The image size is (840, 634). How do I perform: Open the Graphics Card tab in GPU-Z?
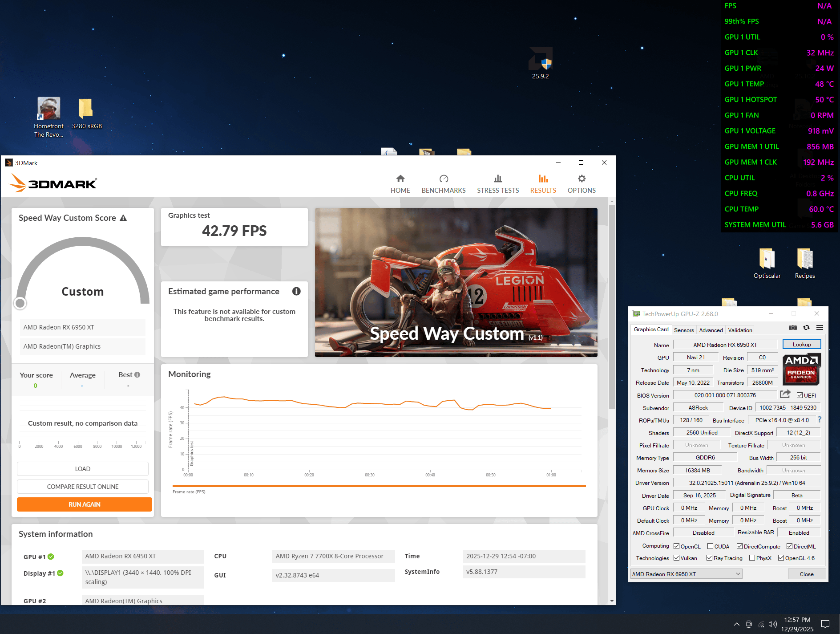(651, 329)
